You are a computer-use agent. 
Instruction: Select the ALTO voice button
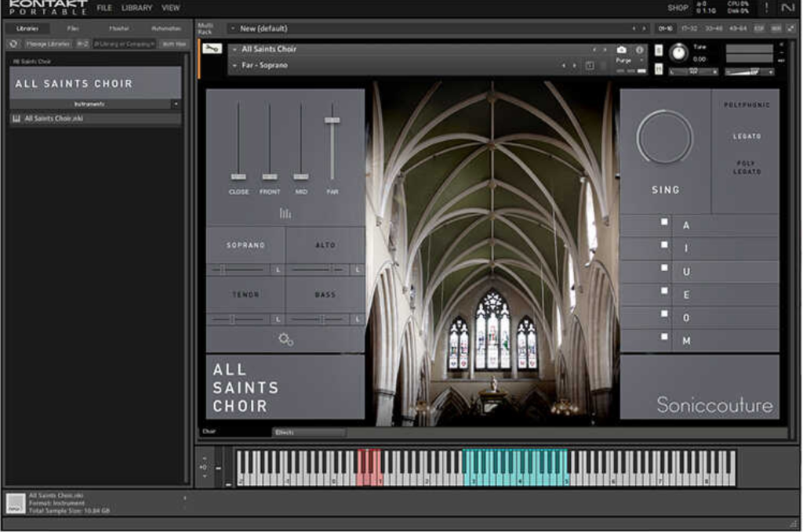(325, 245)
